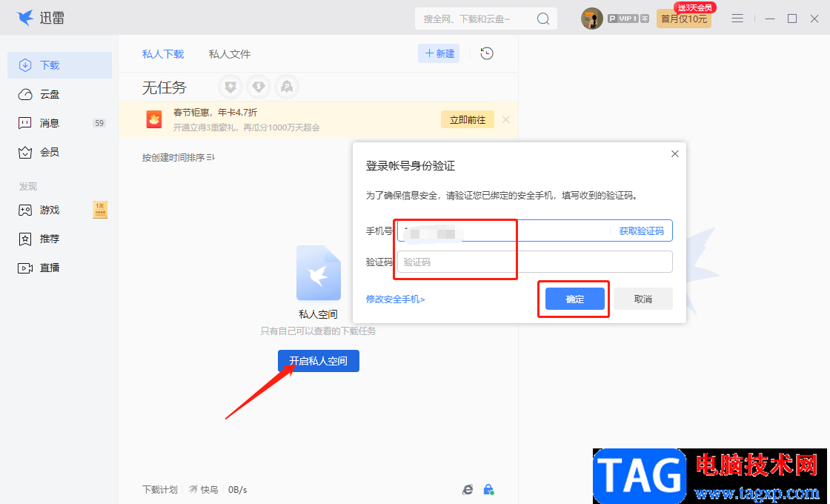Screen dimensions: 830x504
Task: Open the hamburger main menu
Action: (x=737, y=19)
